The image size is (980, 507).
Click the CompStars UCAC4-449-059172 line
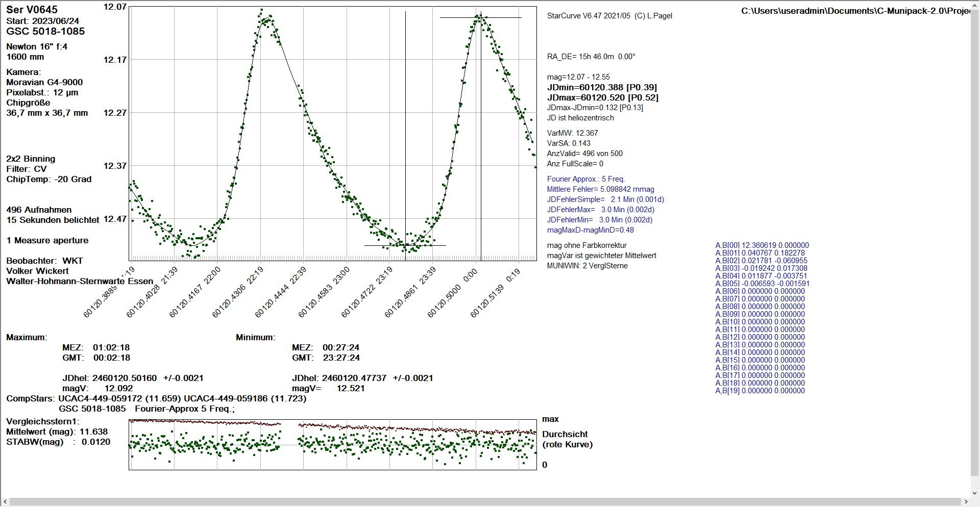156,398
